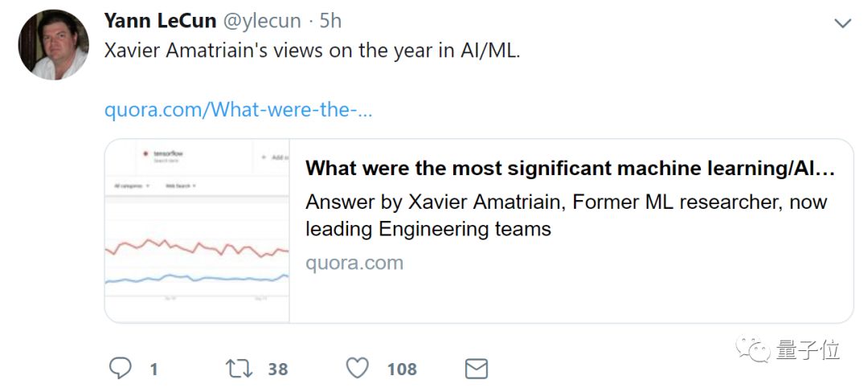
Task: Open Yann LeCun's profile avatar
Action: (x=53, y=44)
